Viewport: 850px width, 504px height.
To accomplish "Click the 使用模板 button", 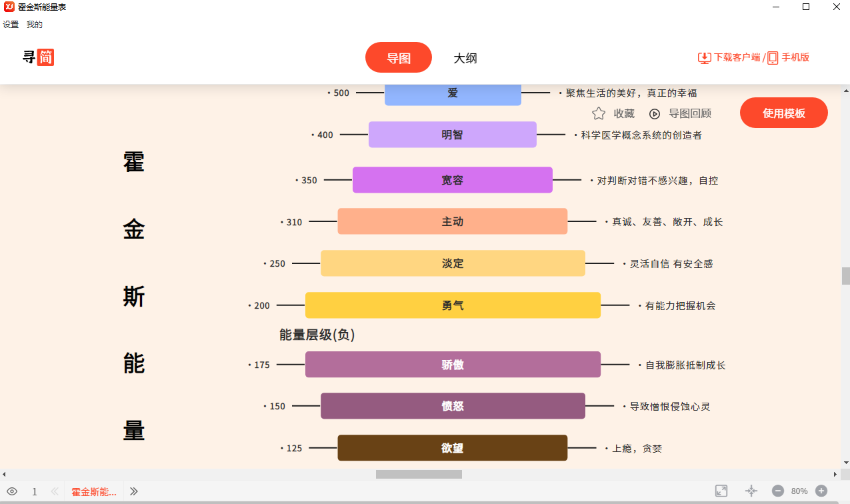I will click(783, 113).
